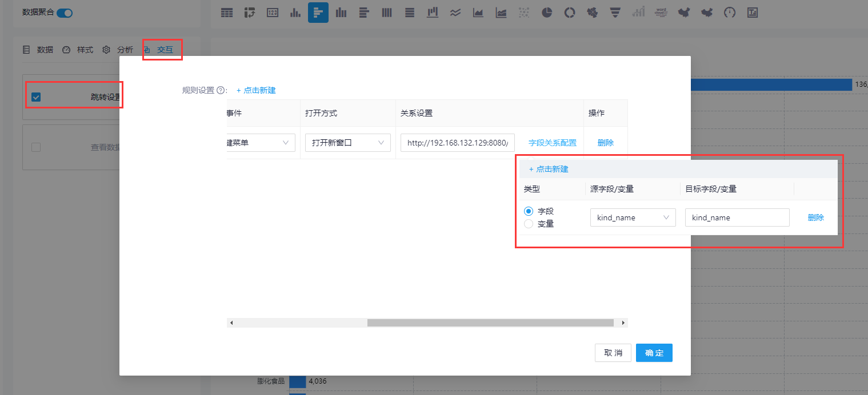This screenshot has width=868, height=395.
Task: Select the pie chart icon in the toolbar
Action: 546,12
